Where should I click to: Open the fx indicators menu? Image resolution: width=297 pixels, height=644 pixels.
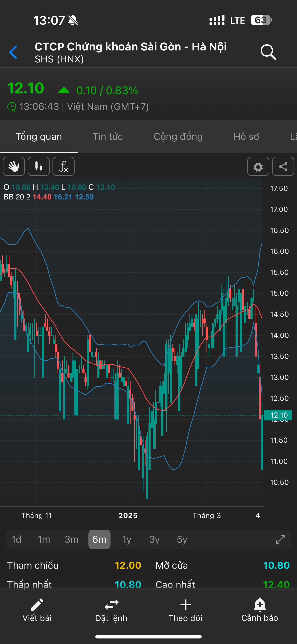[64, 167]
